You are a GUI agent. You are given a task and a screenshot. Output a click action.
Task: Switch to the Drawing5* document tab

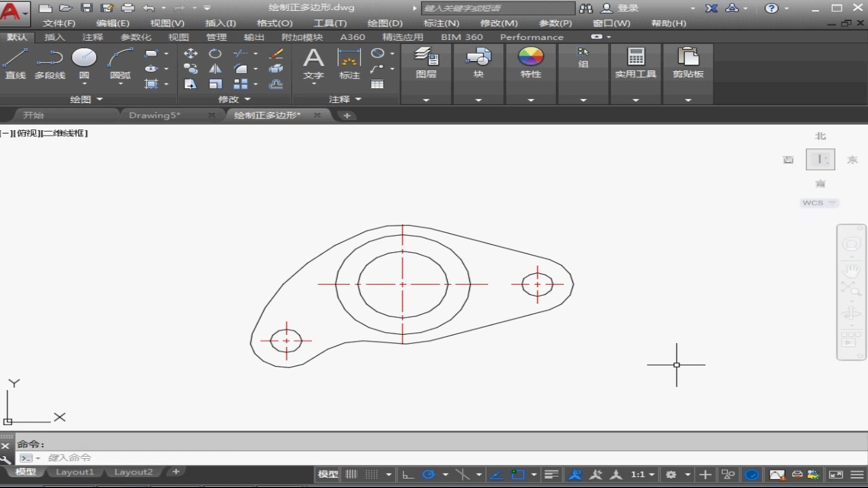click(155, 115)
